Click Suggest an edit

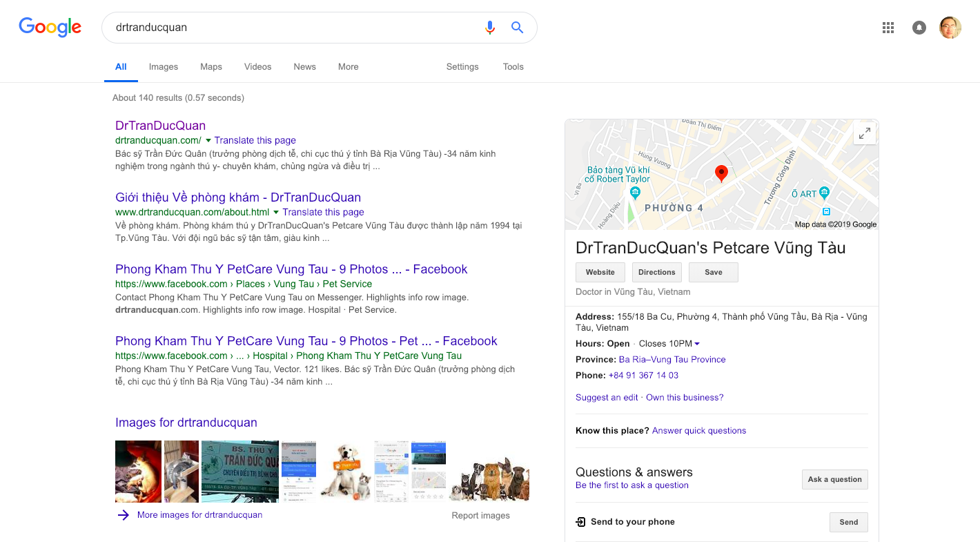tap(607, 398)
